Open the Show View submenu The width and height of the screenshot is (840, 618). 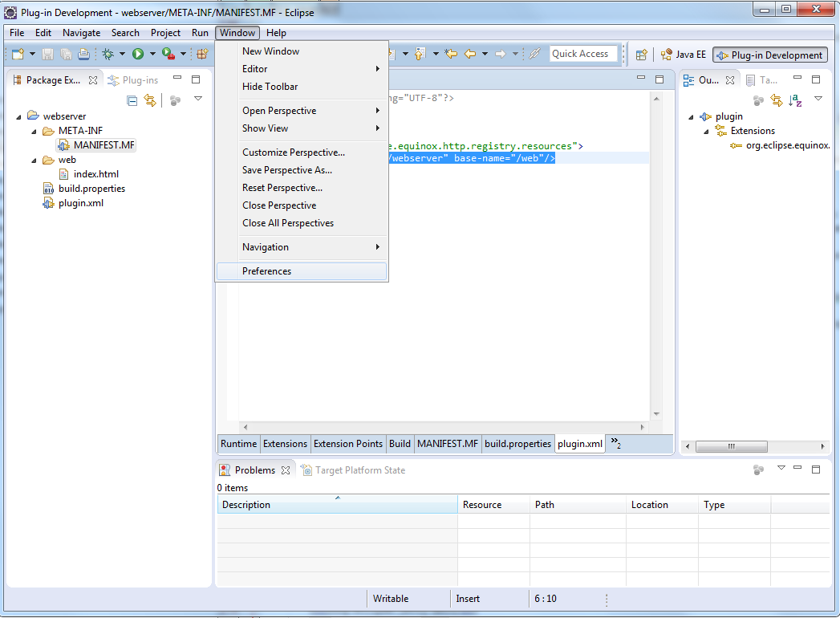click(x=302, y=128)
